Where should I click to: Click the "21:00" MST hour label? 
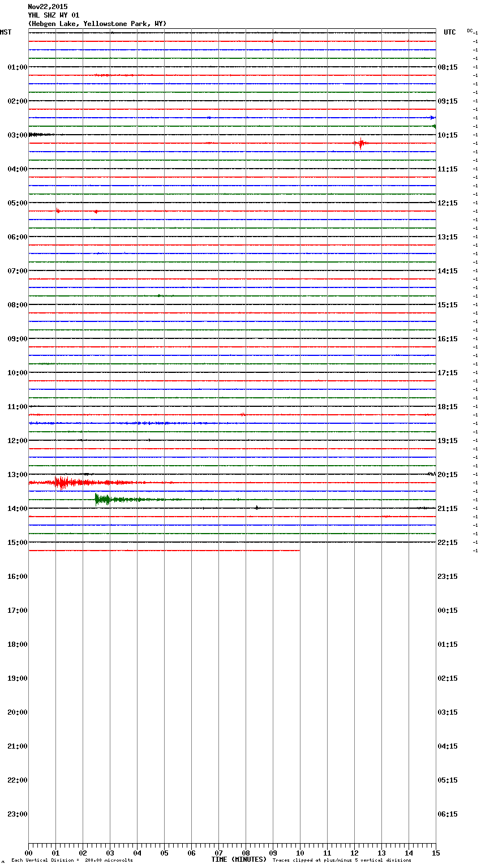18,746
